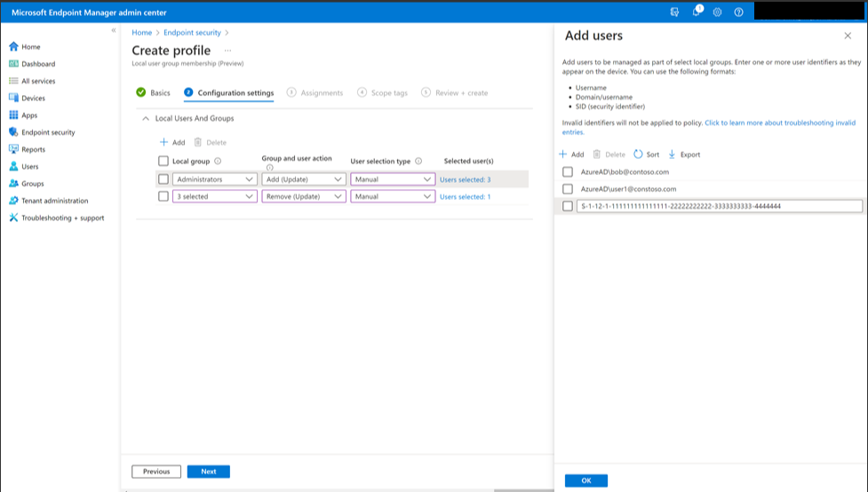
Task: Open the 3 selected local group dropdown
Action: 215,196
